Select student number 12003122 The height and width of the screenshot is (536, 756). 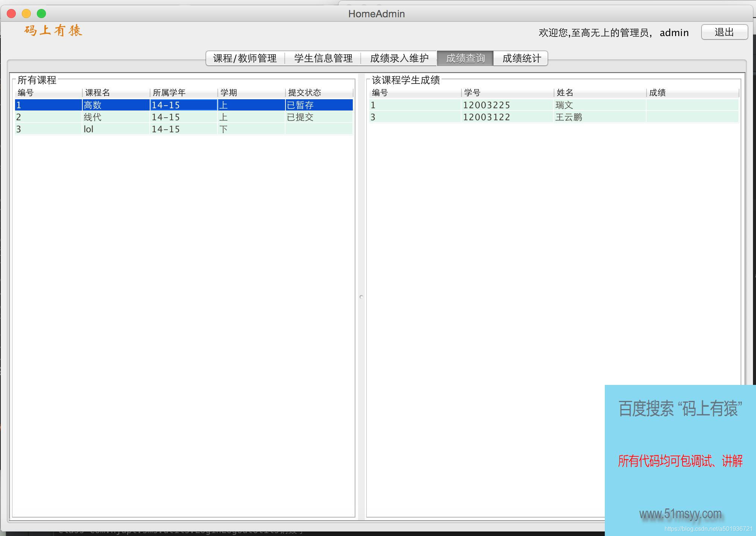(508, 117)
